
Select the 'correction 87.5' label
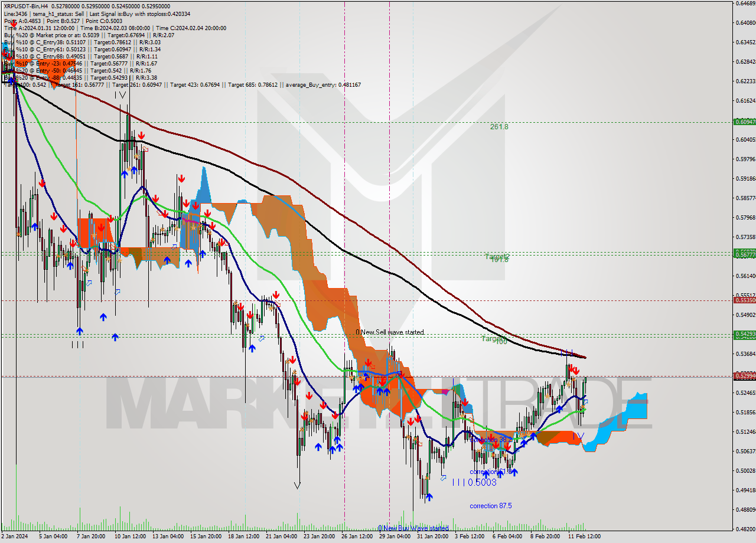[x=491, y=506]
